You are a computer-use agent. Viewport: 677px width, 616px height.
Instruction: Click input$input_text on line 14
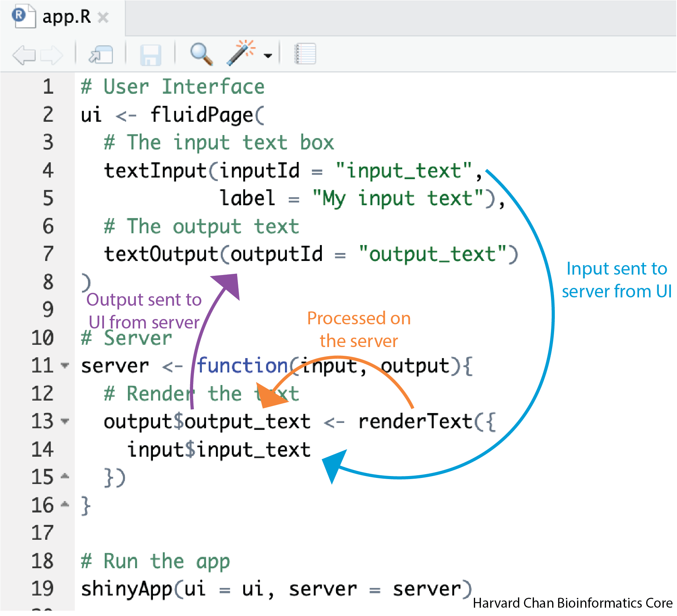click(219, 449)
